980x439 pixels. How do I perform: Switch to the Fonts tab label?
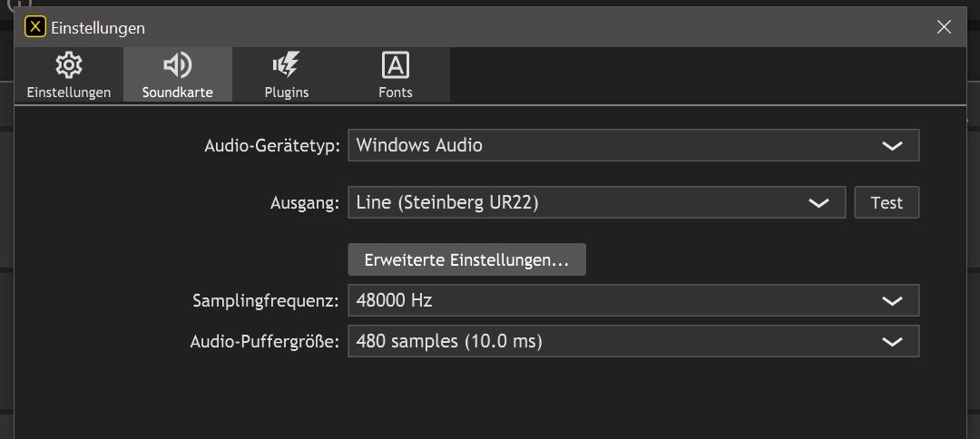395,93
